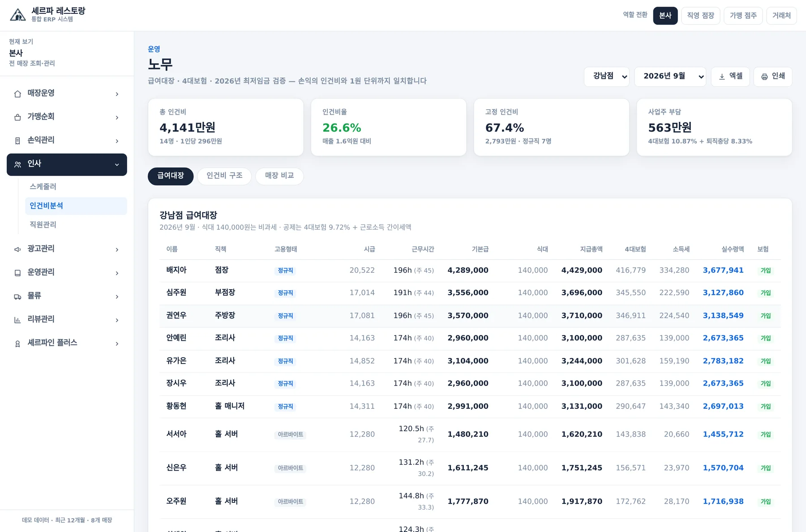
Task: Switch role to 가맹 점주
Action: click(743, 16)
